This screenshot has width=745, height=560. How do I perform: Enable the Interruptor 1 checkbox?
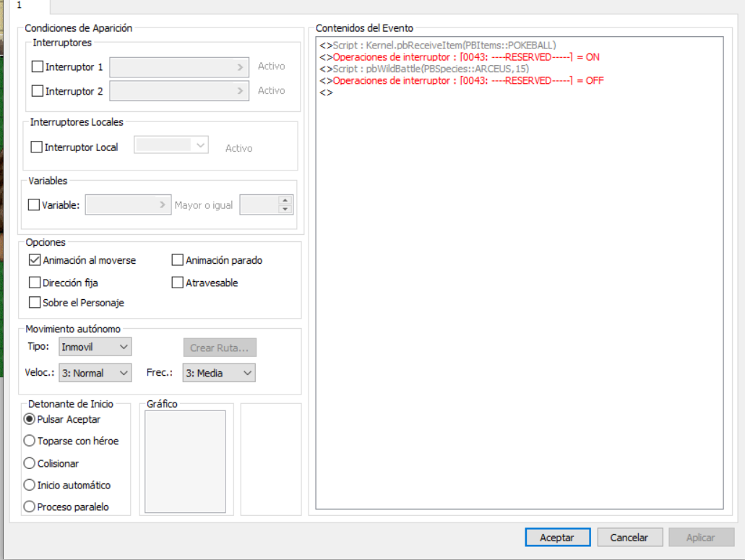(38, 67)
